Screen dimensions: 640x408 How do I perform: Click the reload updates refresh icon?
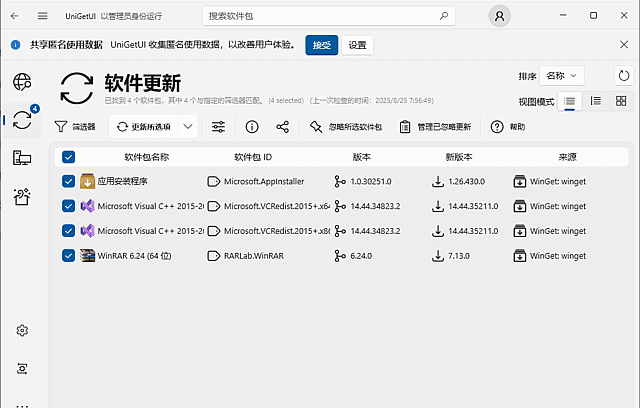tap(624, 75)
